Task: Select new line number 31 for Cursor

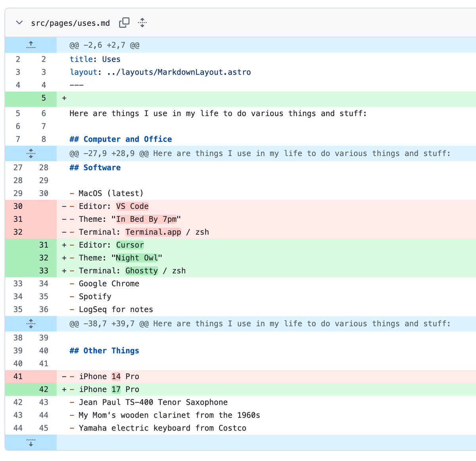Action: click(x=44, y=245)
